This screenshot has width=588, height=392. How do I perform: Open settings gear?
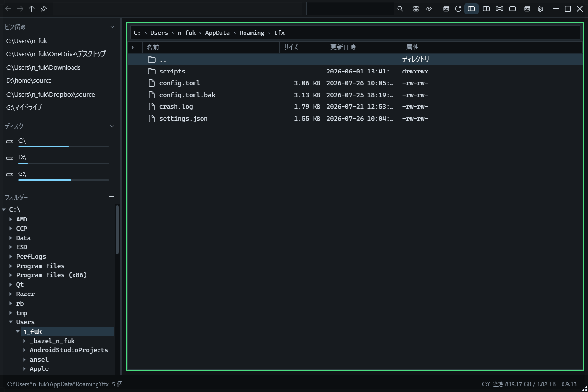(540, 9)
